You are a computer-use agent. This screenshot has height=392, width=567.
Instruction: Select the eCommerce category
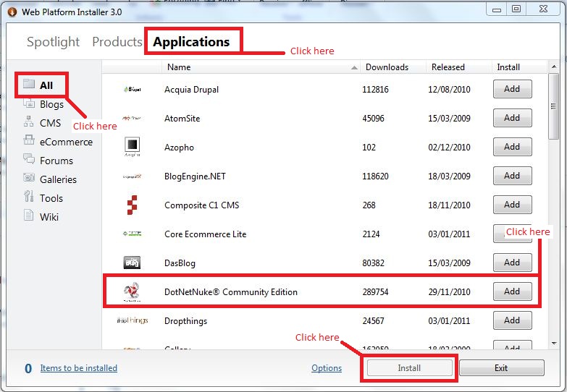(x=66, y=142)
